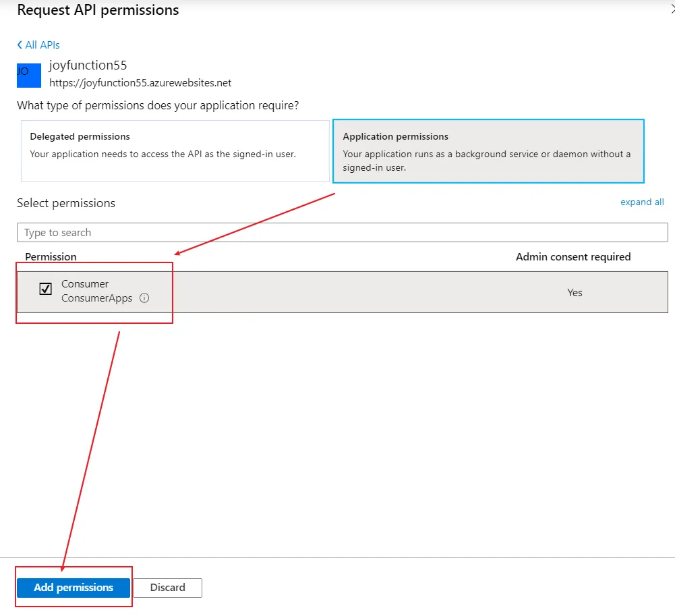Click the 'expand all' link
Viewport: 675px width, 616px height.
[642, 202]
